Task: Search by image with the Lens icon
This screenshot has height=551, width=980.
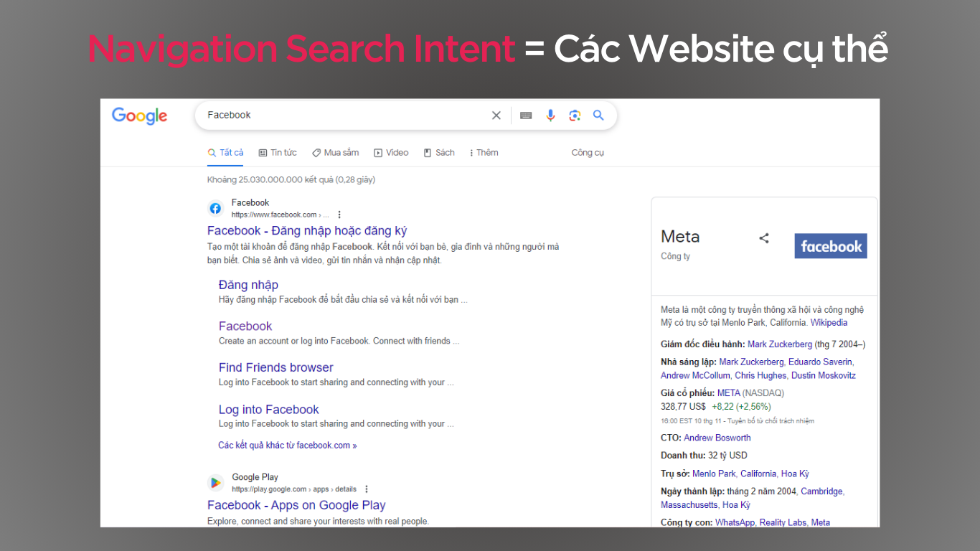Action: [575, 116]
